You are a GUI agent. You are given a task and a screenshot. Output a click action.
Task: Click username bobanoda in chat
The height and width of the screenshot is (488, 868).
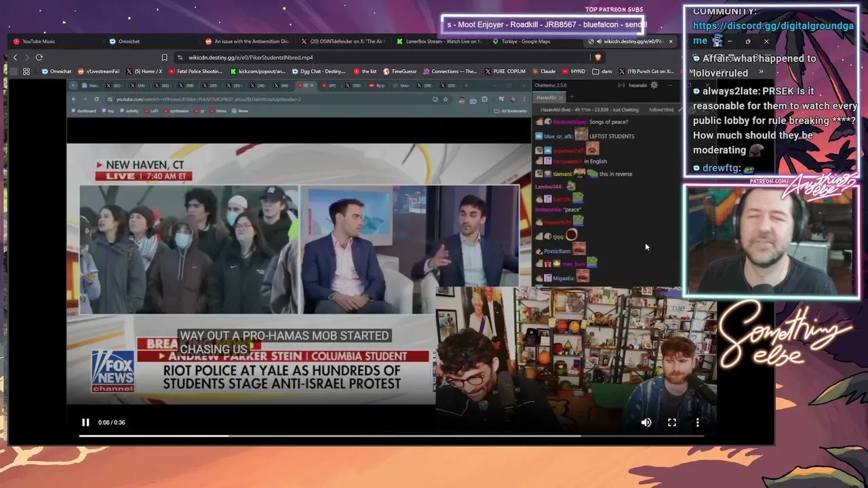pos(549,209)
